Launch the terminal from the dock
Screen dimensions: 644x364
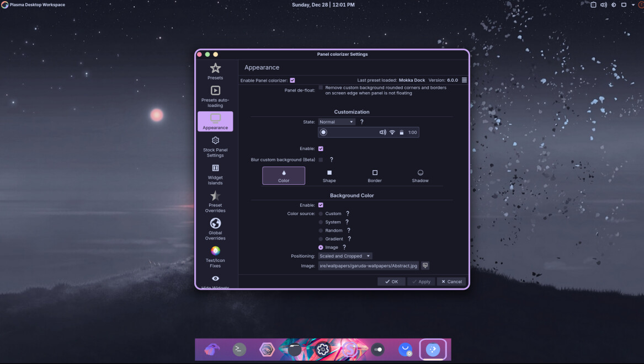point(239,349)
